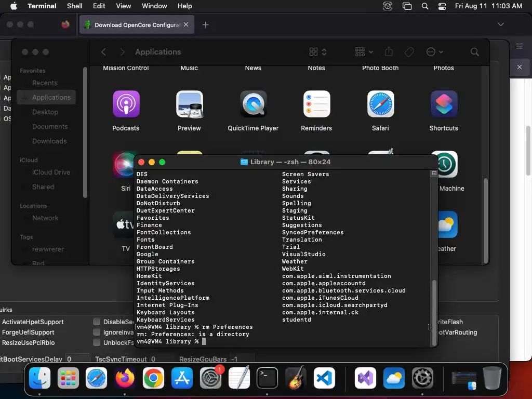Open Finder icon view switcher dropdown
Image resolution: width=532 pixels, height=399 pixels.
pos(318,52)
